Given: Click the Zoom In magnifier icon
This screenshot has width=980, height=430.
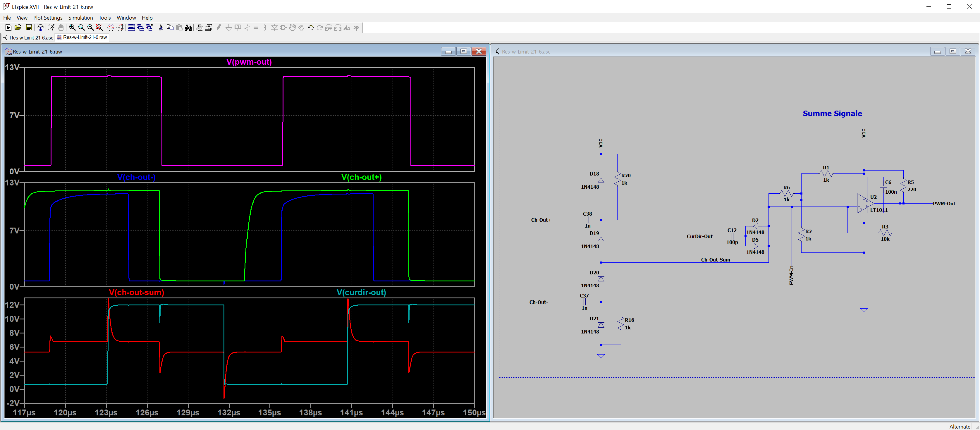Looking at the screenshot, I should 72,27.
